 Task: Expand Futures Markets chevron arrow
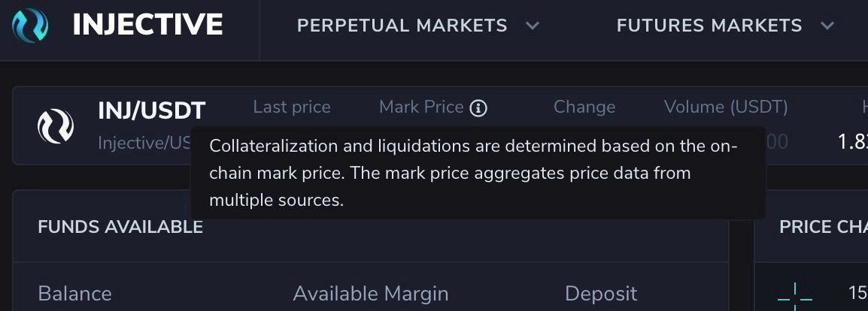click(827, 26)
